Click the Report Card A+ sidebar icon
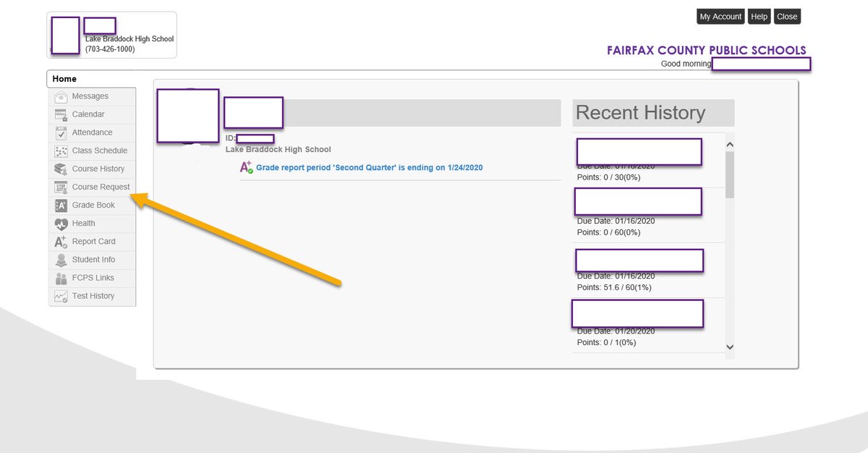Viewport: 868px width, 453px height. point(61,242)
